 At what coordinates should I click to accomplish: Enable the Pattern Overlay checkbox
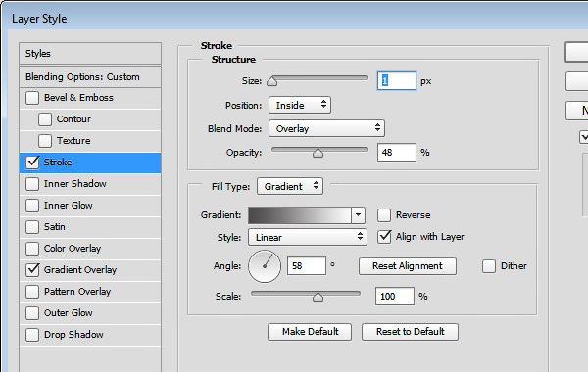coord(32,292)
